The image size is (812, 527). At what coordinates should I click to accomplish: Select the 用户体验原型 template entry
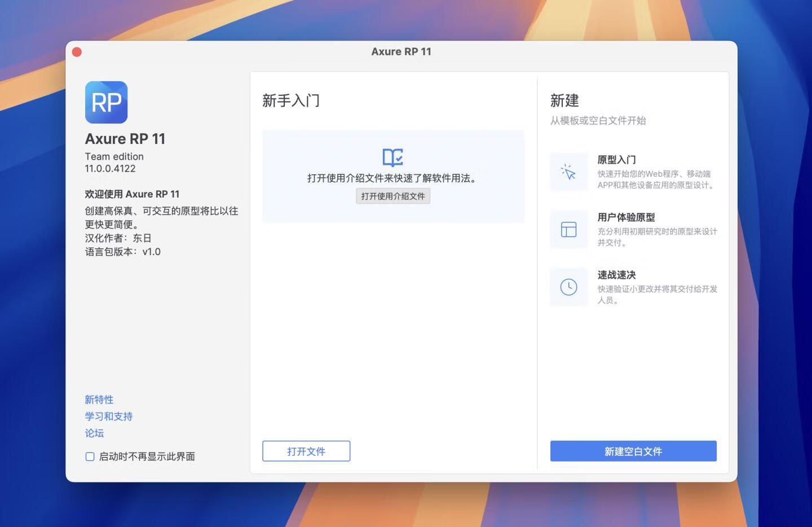pyautogui.click(x=632, y=230)
